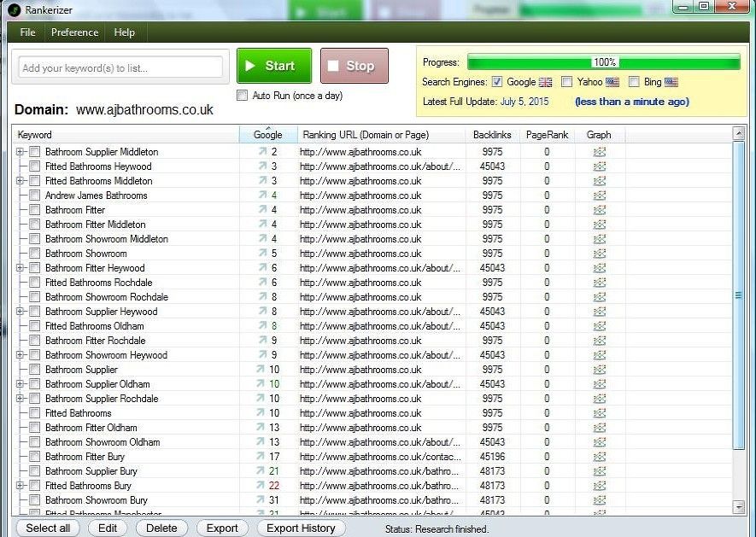
Task: Open graph icon for Andrew James Bathrooms
Action: (600, 196)
